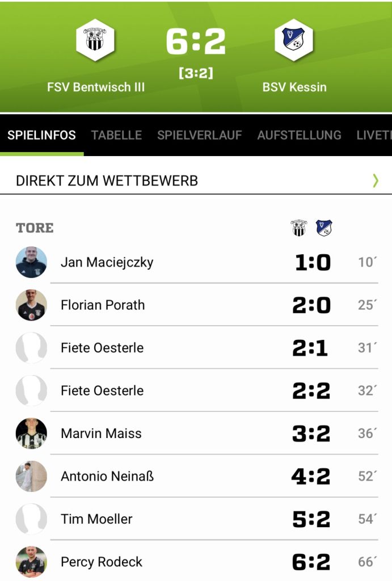Open Jan Maciejczky's profile photo
Viewport: 392px width, 581px height.
(31, 262)
